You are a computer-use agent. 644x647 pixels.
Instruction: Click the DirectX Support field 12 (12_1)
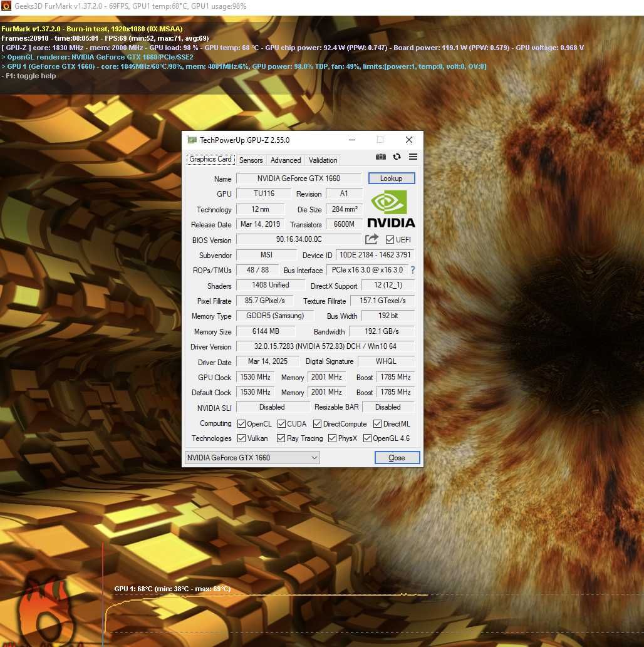[x=388, y=285]
